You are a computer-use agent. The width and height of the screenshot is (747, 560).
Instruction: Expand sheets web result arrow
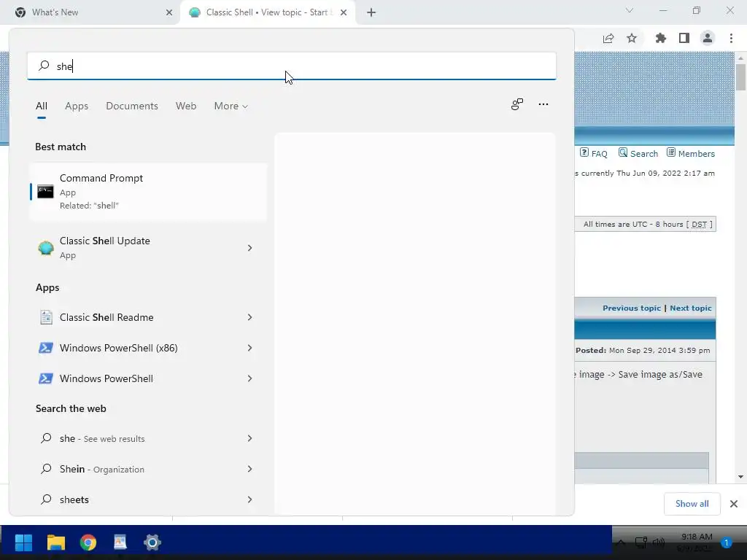click(249, 499)
